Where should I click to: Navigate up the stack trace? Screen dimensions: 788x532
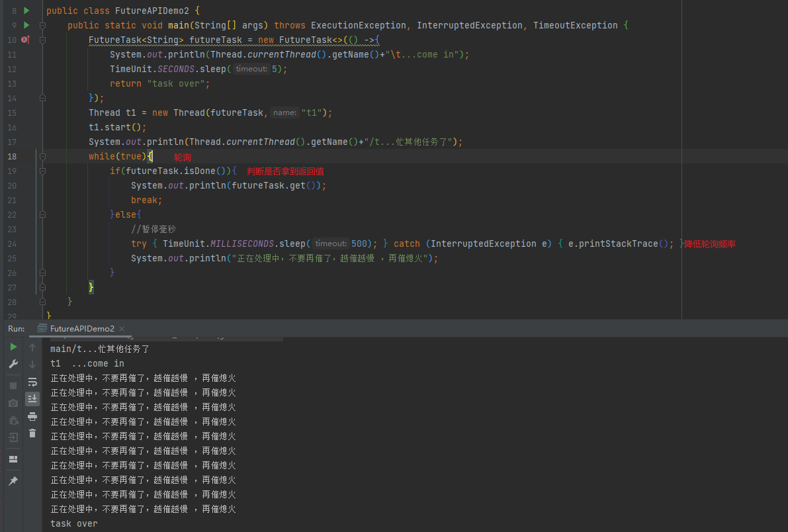32,347
